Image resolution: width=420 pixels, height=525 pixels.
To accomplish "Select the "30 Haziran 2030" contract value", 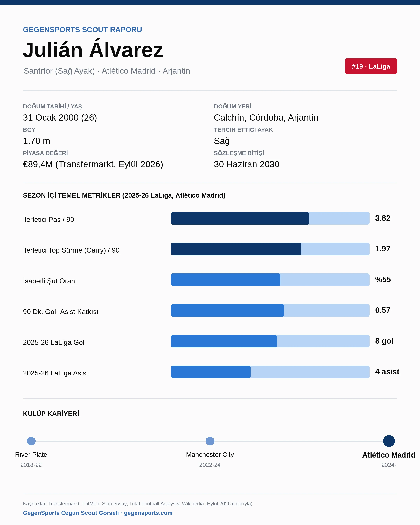I will [x=247, y=164].
